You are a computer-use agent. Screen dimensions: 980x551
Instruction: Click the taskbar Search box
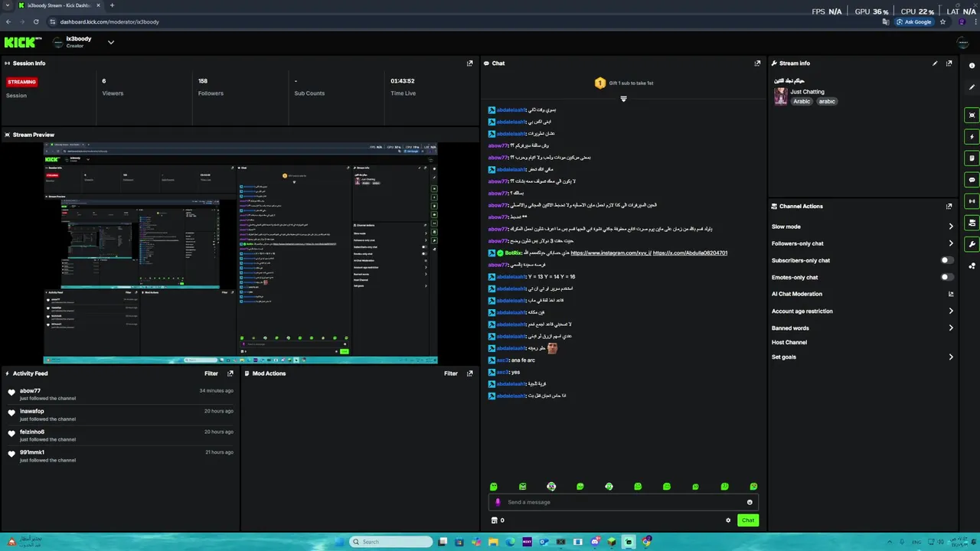(390, 542)
